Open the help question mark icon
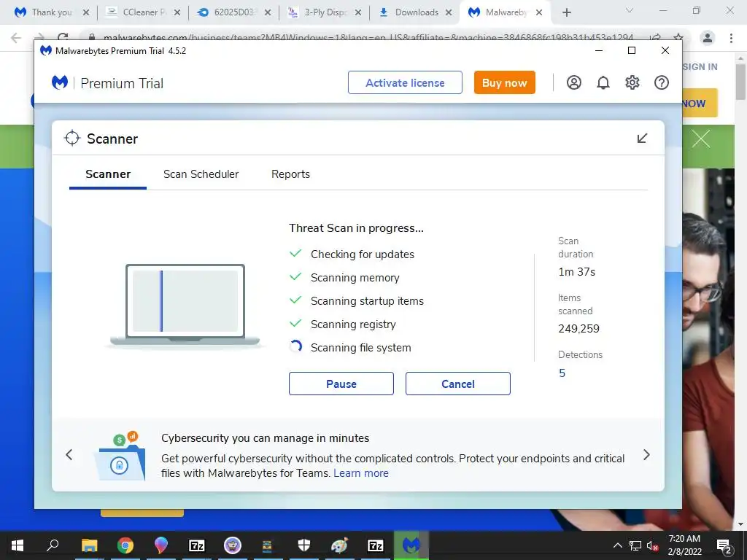Screen dimensions: 747x560 661,83
